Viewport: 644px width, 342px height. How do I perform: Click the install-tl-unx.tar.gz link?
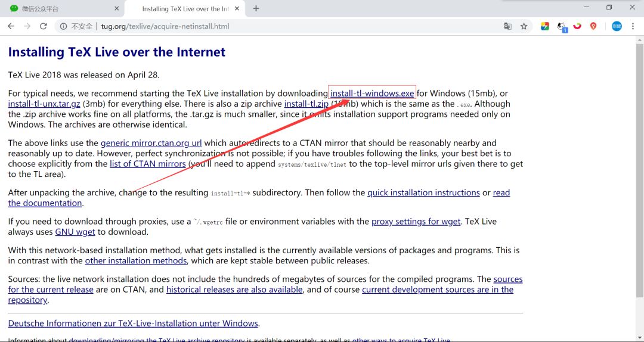[x=44, y=104]
